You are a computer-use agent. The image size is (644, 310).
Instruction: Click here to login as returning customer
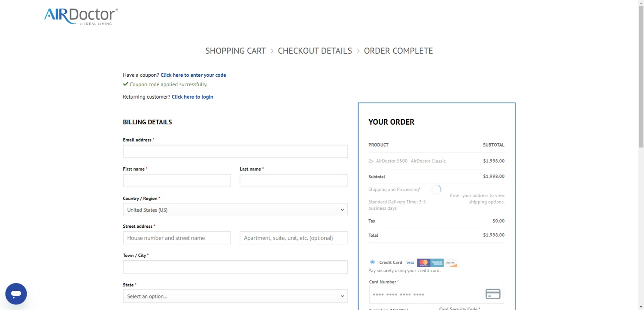(192, 96)
